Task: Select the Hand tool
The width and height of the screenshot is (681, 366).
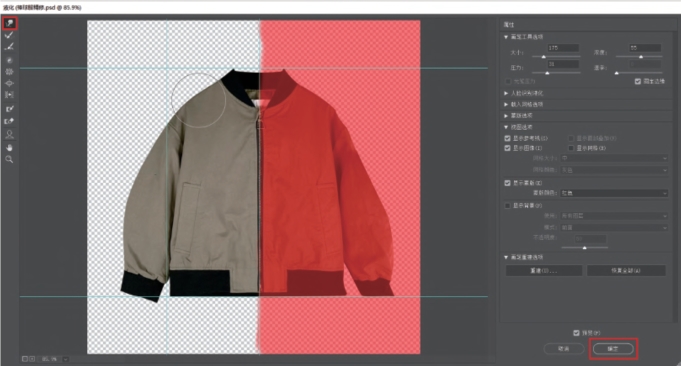Action: pyautogui.click(x=9, y=148)
